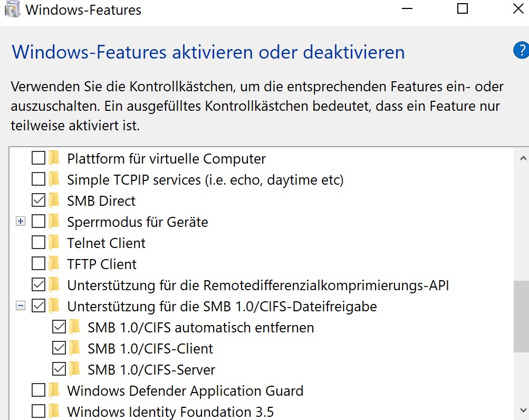Disable SMB 1.0/CIFS automatisch entfernen checkbox
Image resolution: width=529 pixels, height=420 pixels.
[x=59, y=327]
